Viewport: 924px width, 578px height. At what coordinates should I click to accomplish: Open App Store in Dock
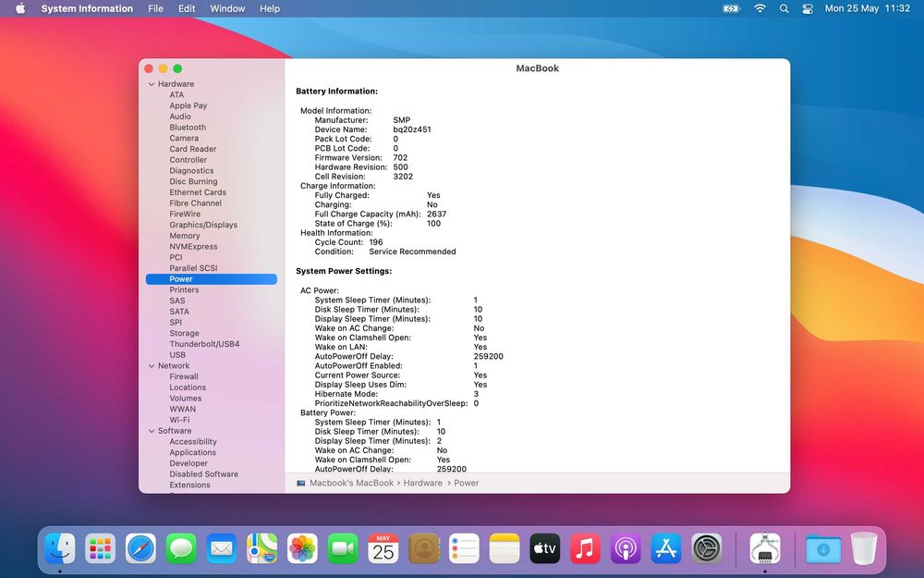[666, 548]
